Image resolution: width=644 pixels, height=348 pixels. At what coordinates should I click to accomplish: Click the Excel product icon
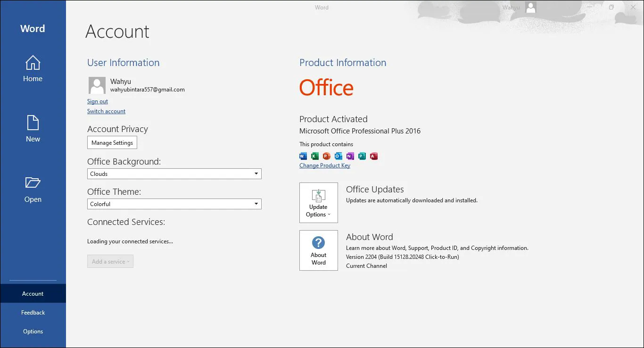coord(314,156)
